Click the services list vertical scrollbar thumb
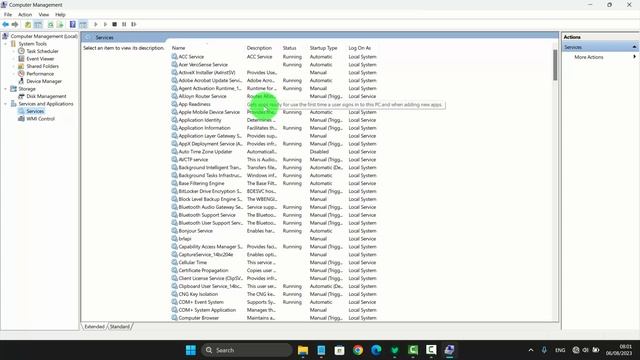Viewport: 640px width, 360px height. [x=555, y=64]
